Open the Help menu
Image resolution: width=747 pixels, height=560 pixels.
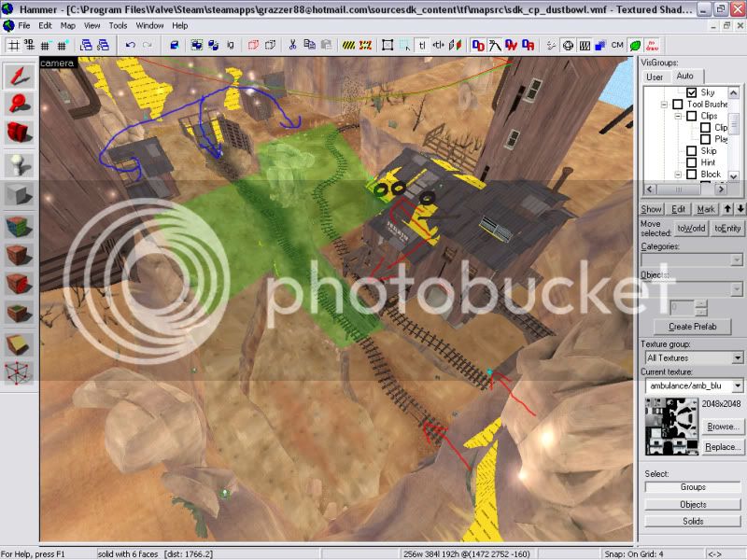[x=179, y=25]
